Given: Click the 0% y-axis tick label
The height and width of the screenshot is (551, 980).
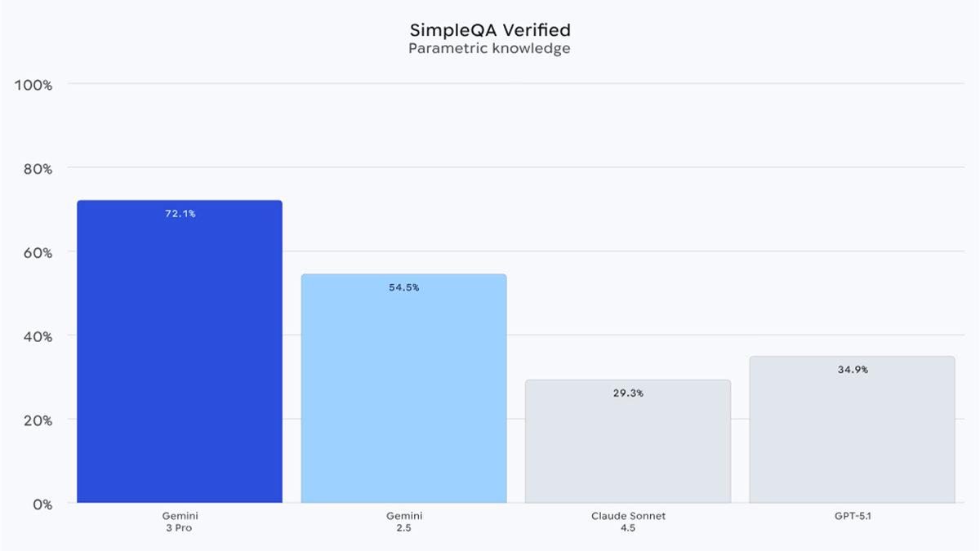Looking at the screenshot, I should [41, 504].
